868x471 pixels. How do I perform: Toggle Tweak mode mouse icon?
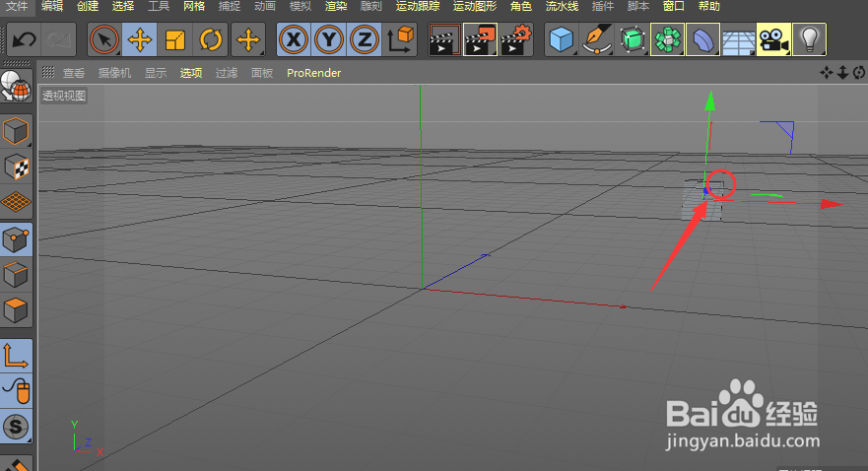pos(16,391)
